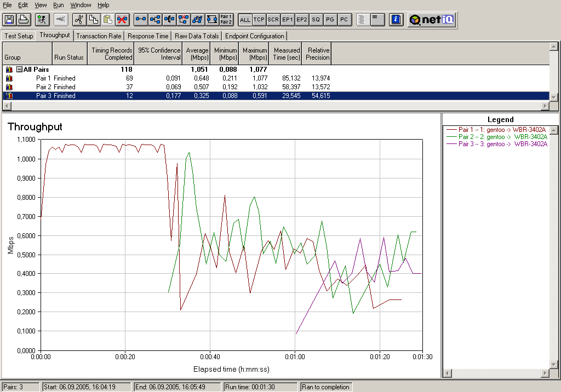Open the View menu
561x392 pixels.
click(x=41, y=5)
